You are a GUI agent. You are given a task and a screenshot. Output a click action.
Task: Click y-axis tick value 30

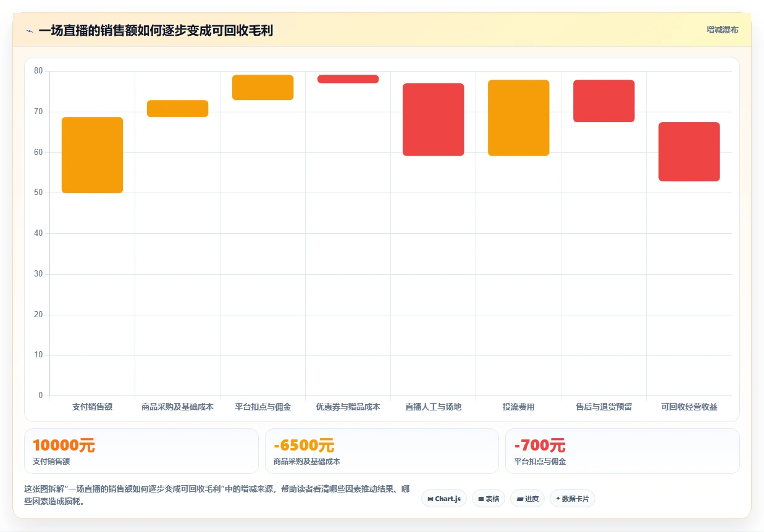38,274
